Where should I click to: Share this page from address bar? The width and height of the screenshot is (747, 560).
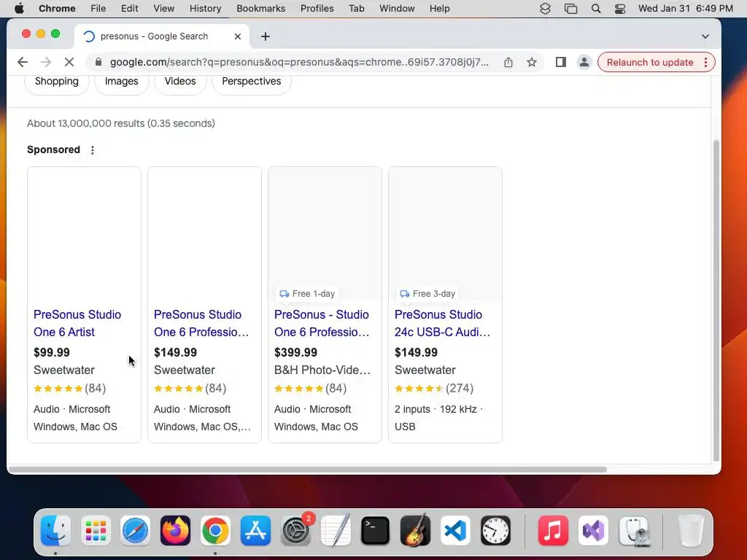[x=508, y=62]
